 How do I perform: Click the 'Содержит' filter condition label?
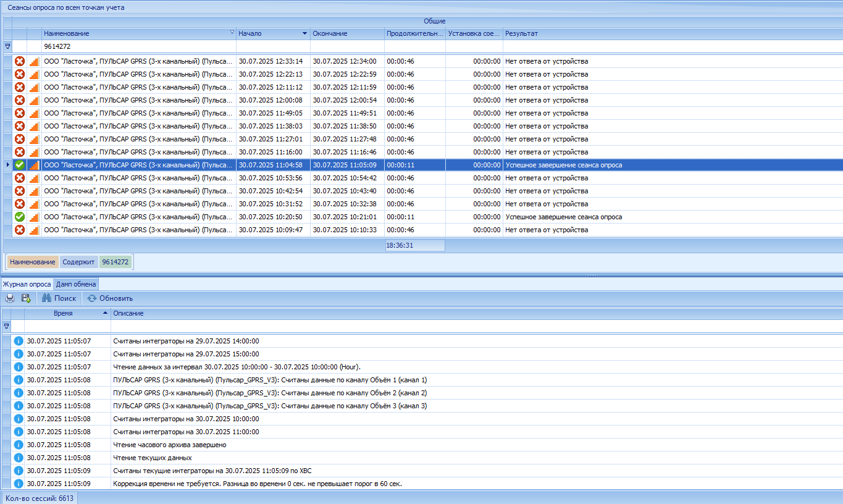click(x=78, y=262)
